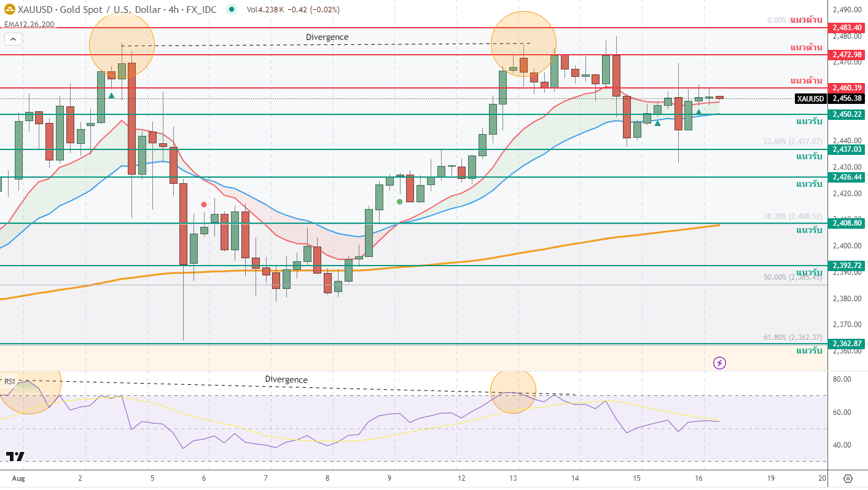Select the 2,362.87 support price label
Screen dimensions: 868x490
pos(848,343)
